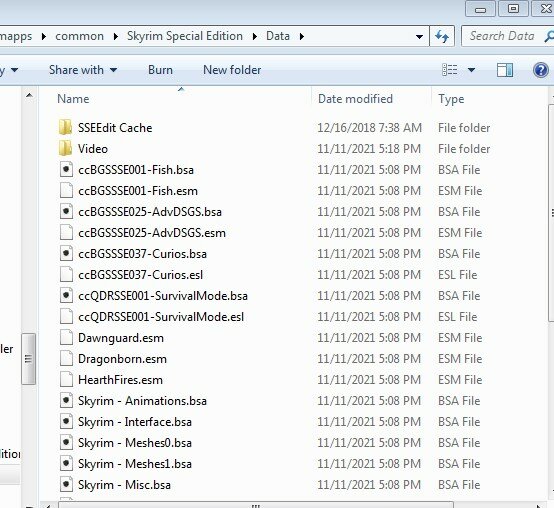The height and width of the screenshot is (508, 554).
Task: Select the Skyrim - Animations.bsa file icon
Action: click(66, 401)
